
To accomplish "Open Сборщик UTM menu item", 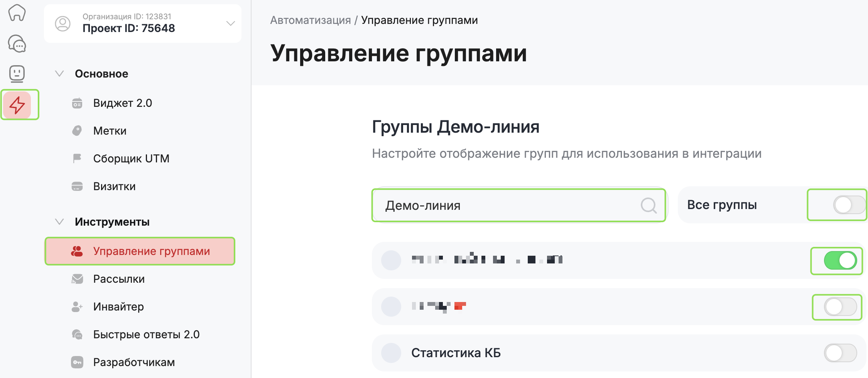I will tap(131, 159).
